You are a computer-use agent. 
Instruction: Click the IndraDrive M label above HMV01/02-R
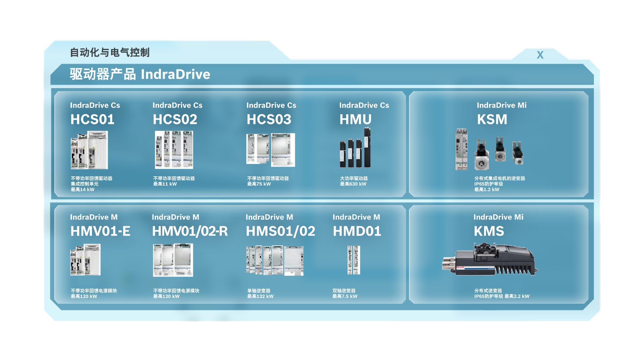175,217
